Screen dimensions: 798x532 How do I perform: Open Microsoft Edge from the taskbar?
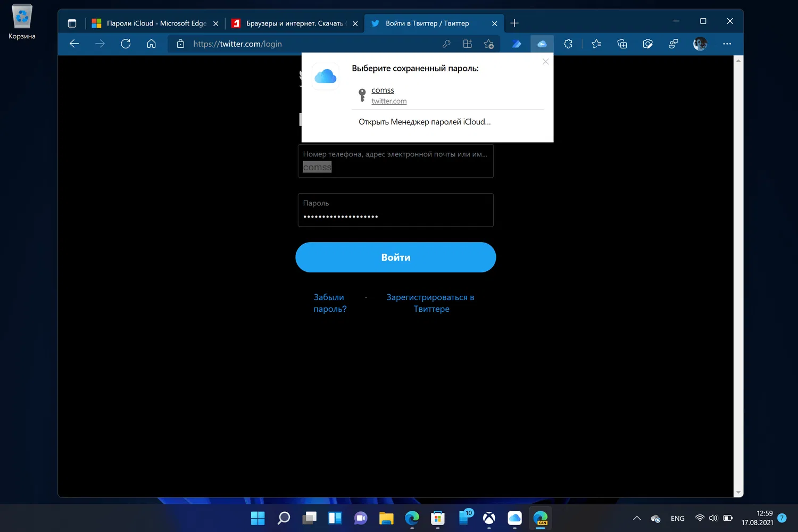pos(412,518)
